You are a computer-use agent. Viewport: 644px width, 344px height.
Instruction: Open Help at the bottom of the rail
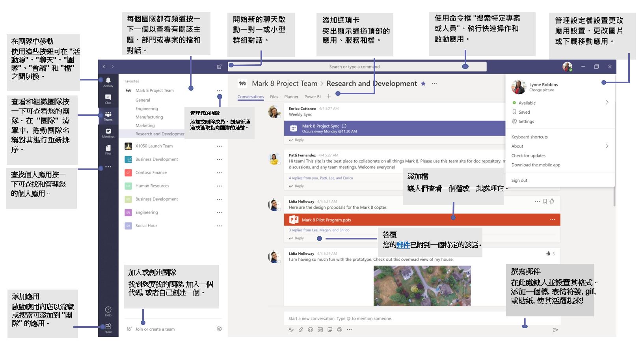coord(108,311)
